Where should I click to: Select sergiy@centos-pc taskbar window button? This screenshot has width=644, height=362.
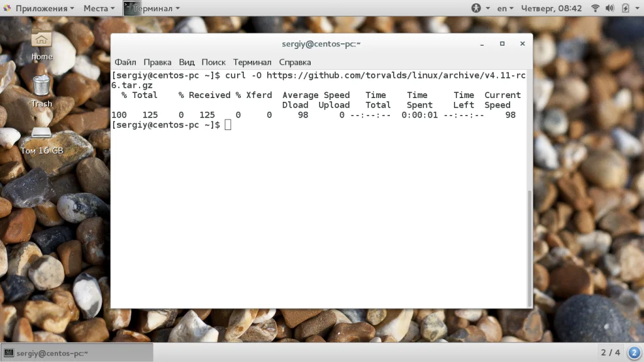tap(77, 353)
